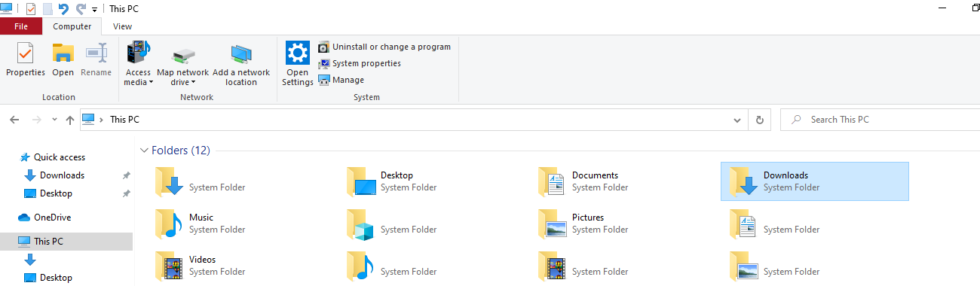
Task: Open Customize Quick Access Toolbar dropdown
Action: click(94, 10)
